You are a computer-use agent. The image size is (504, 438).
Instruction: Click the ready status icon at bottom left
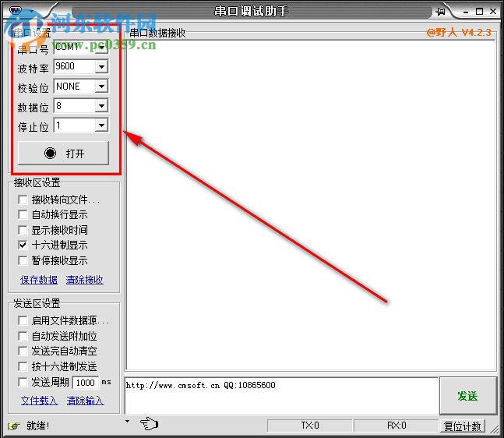[14, 426]
